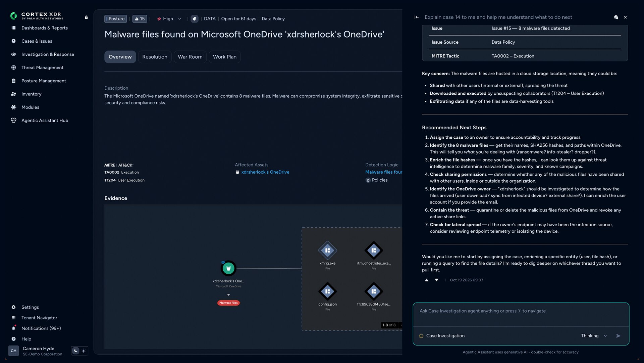Screen dimensions: 644x363
Task: Open the Malware files detection logic link
Action: coord(384,172)
